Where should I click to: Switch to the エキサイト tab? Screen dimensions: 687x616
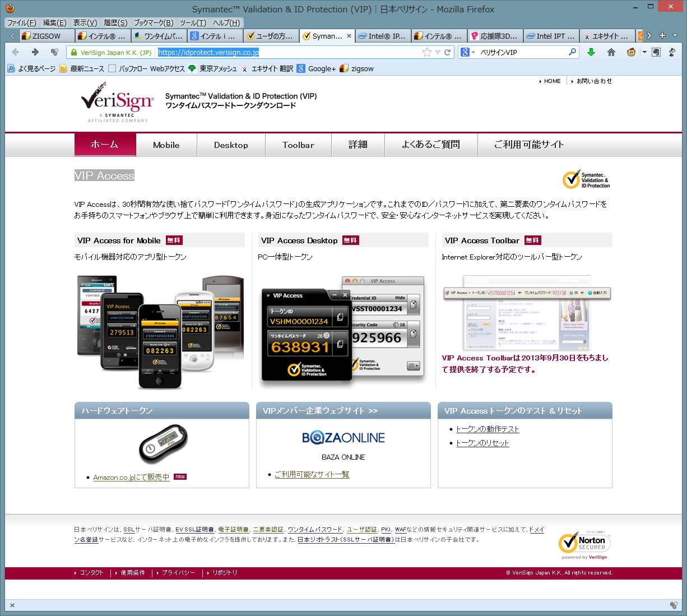tap(607, 36)
